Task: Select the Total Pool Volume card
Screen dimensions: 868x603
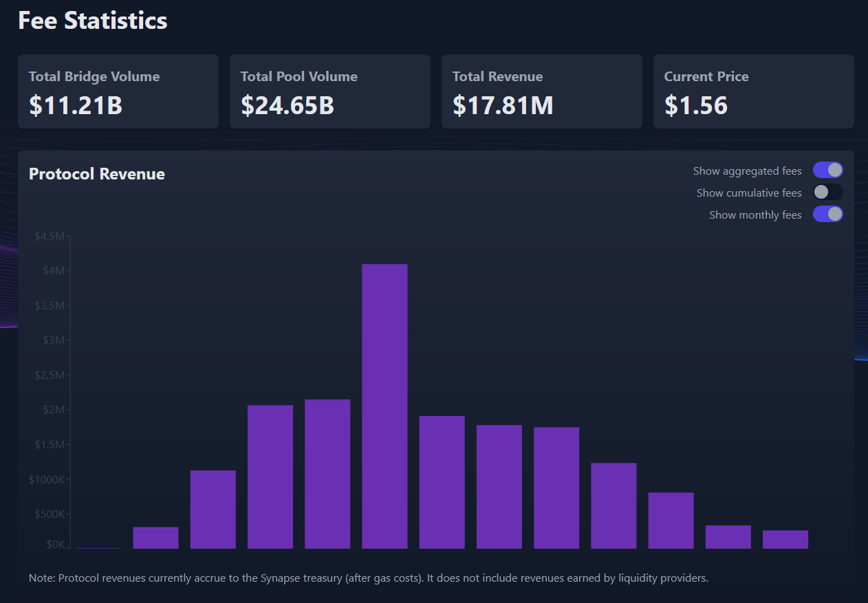Action: click(x=330, y=91)
